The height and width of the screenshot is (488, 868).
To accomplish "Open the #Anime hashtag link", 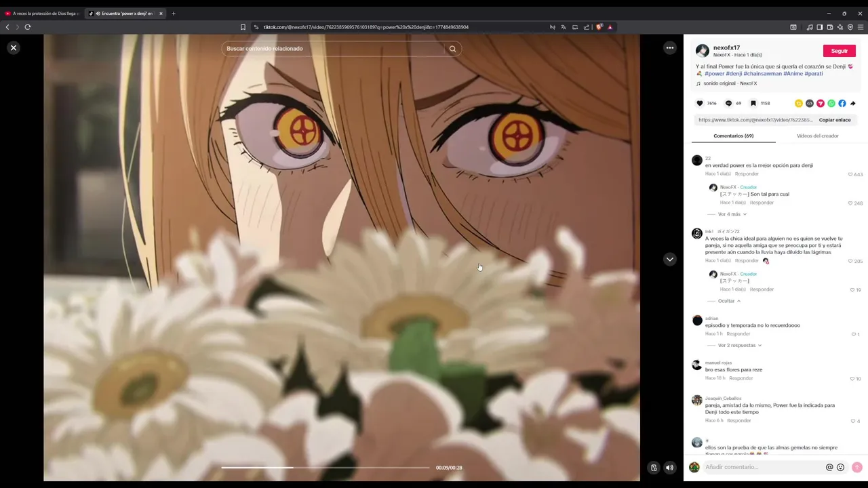I will [793, 73].
